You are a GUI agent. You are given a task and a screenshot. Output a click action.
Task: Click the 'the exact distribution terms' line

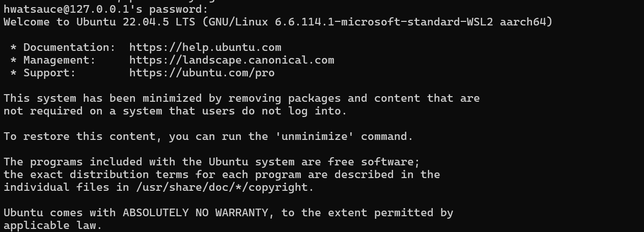[x=222, y=175]
